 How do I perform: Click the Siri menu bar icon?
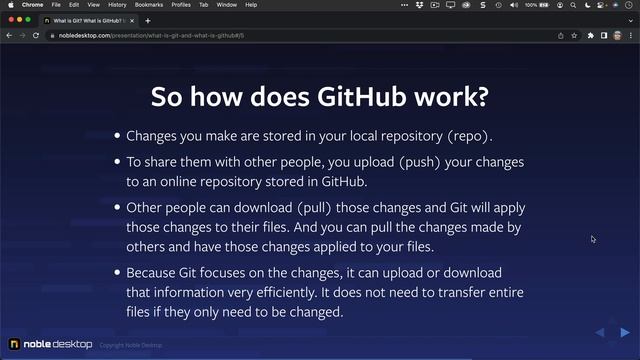616,5
